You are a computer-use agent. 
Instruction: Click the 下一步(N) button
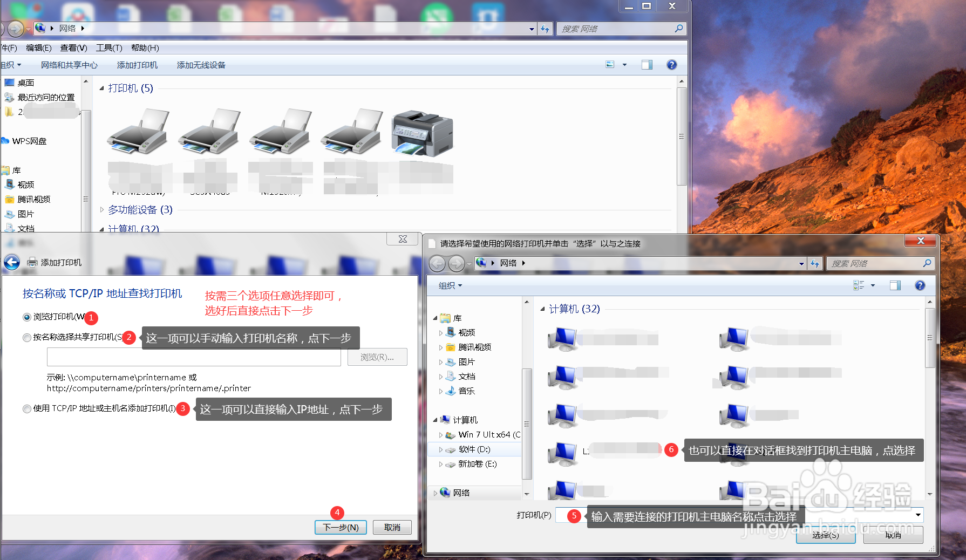pos(341,527)
